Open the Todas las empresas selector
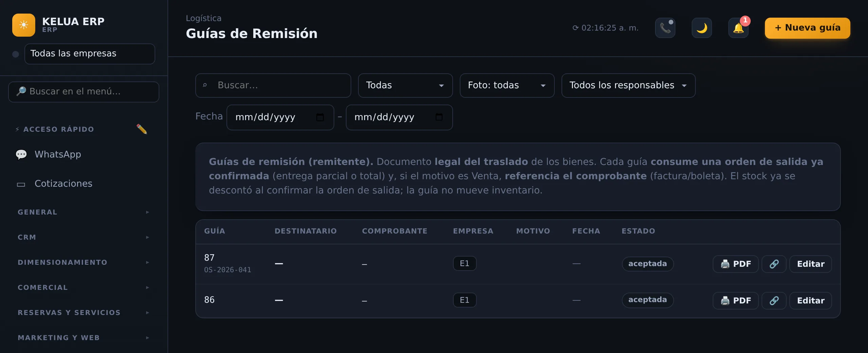The image size is (868, 353). coord(90,54)
